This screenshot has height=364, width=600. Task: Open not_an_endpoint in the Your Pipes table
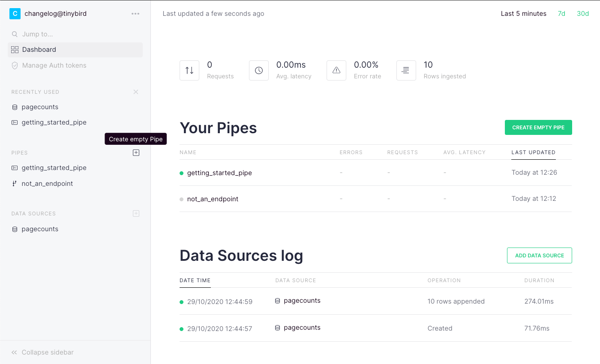coord(213,199)
